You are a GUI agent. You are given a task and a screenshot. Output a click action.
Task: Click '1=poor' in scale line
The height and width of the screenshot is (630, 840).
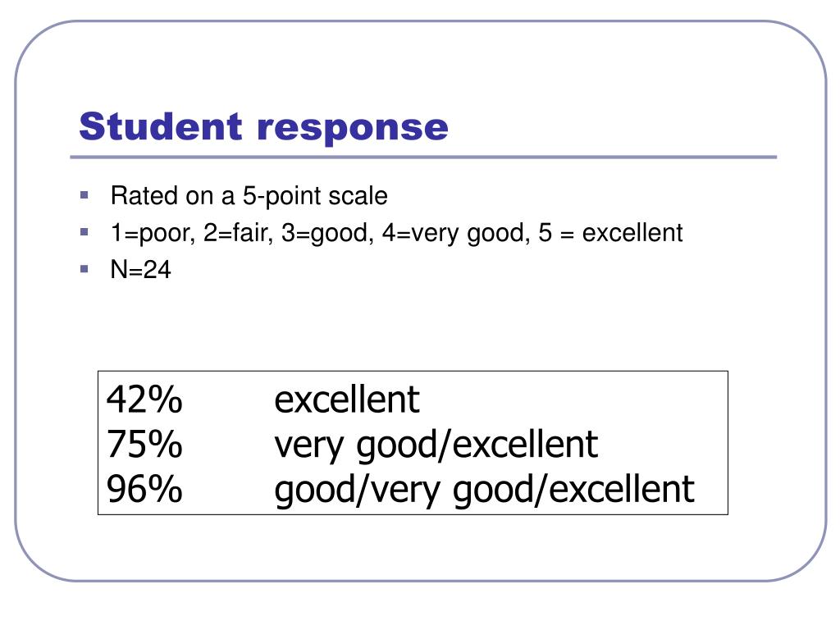pos(153,234)
